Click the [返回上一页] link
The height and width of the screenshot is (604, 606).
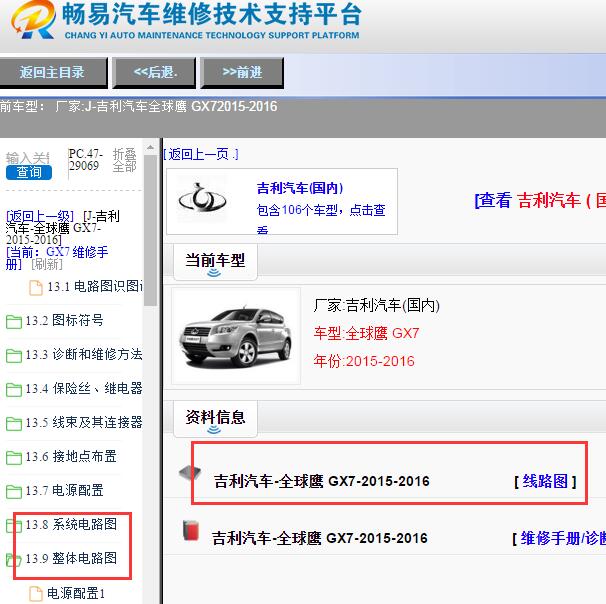click(x=201, y=154)
